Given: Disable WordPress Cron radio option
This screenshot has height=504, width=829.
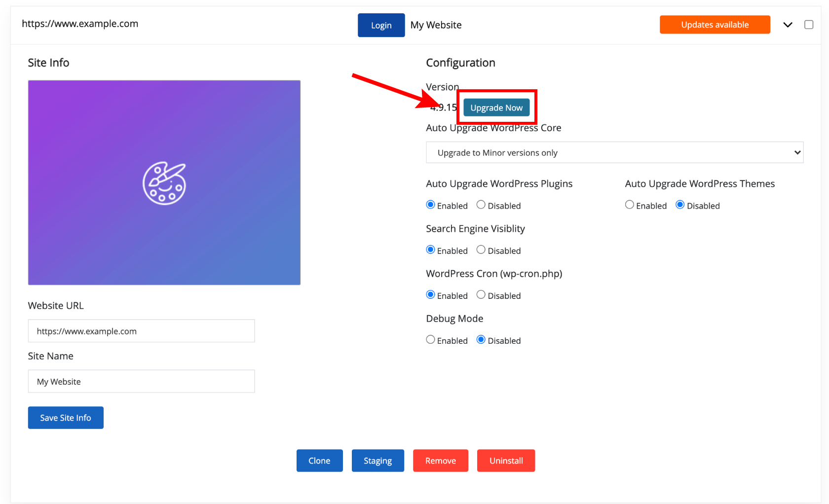Looking at the screenshot, I should click(481, 294).
